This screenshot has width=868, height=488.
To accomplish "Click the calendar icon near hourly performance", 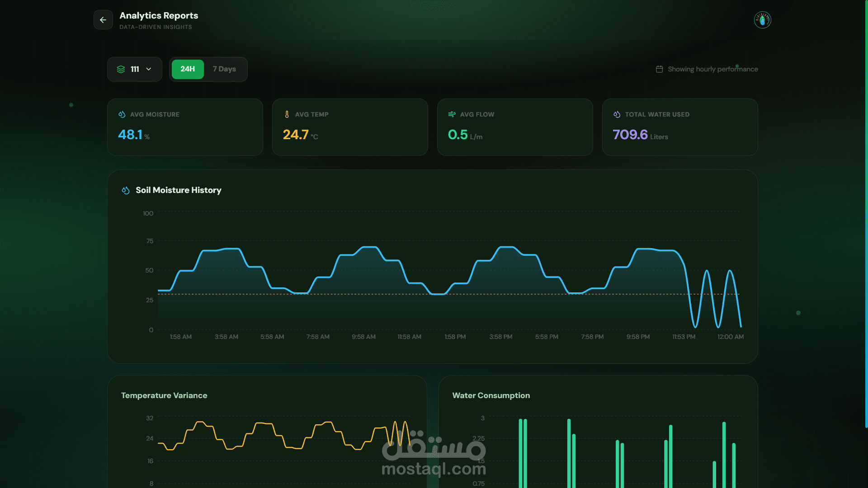I will 659,69.
